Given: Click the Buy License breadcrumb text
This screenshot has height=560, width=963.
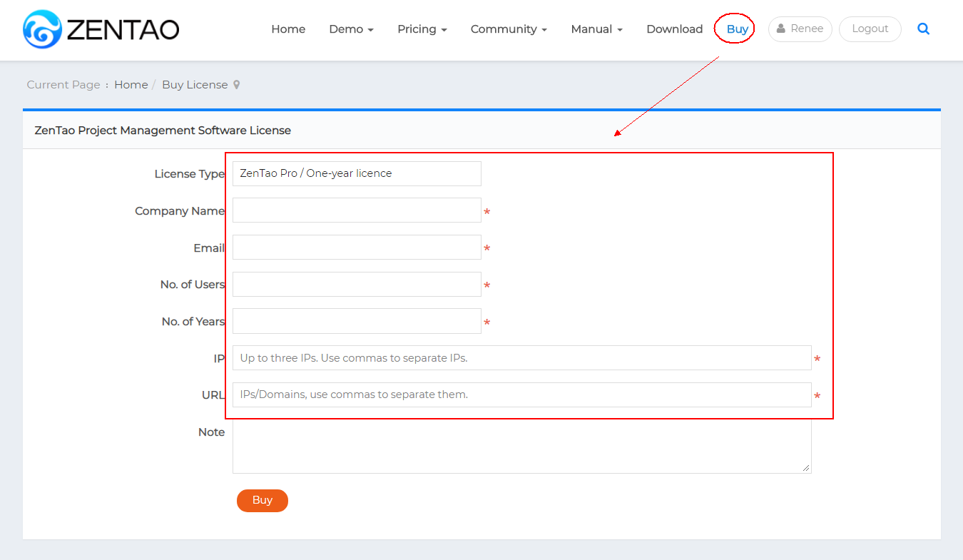Looking at the screenshot, I should click(195, 85).
